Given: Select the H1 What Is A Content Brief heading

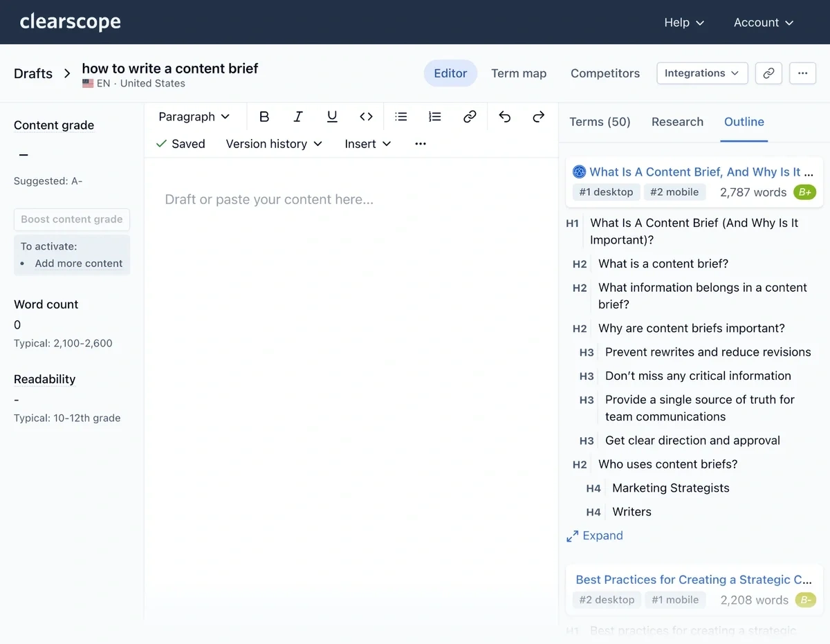Looking at the screenshot, I should pos(694,231).
